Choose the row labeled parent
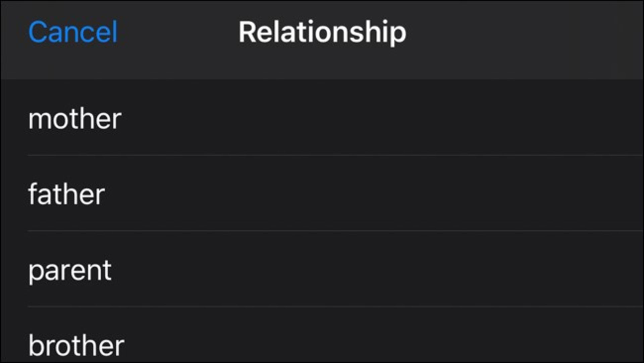This screenshot has width=644, height=363. point(322,269)
